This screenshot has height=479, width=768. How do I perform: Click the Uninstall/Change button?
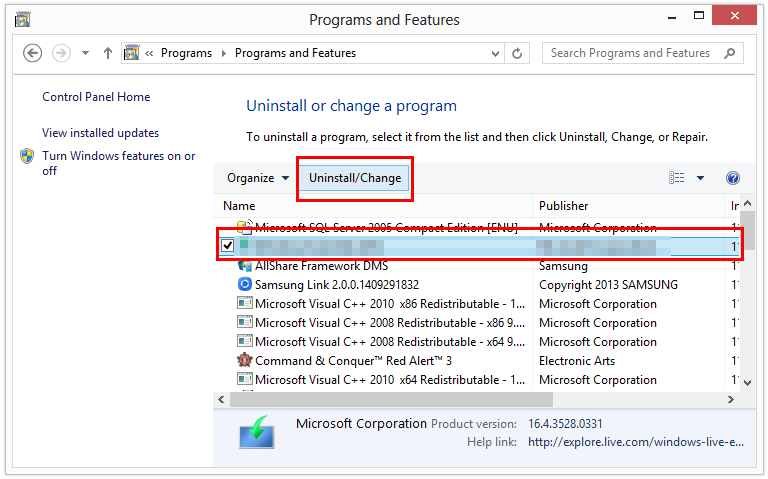(x=355, y=178)
